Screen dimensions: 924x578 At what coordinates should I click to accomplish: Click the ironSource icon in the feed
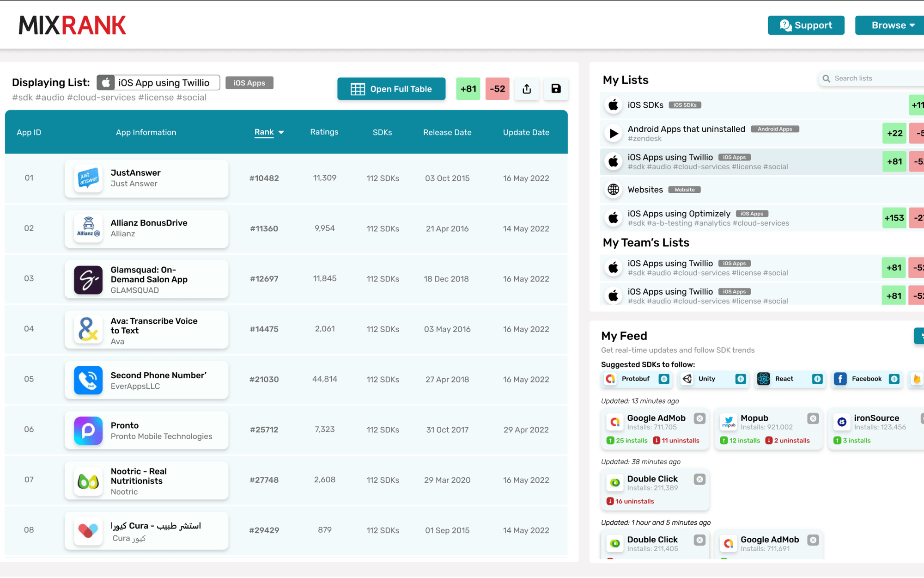[x=842, y=422]
